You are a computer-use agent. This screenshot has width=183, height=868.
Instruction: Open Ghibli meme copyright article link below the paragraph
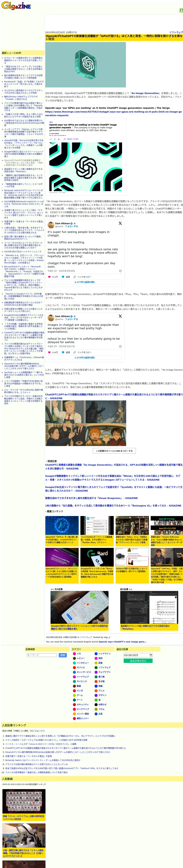(114, 396)
